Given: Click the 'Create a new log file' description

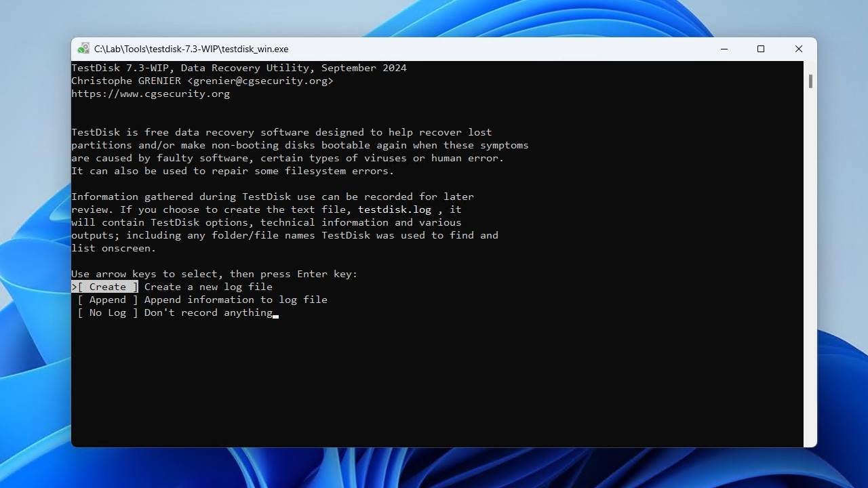Looking at the screenshot, I should (208, 287).
